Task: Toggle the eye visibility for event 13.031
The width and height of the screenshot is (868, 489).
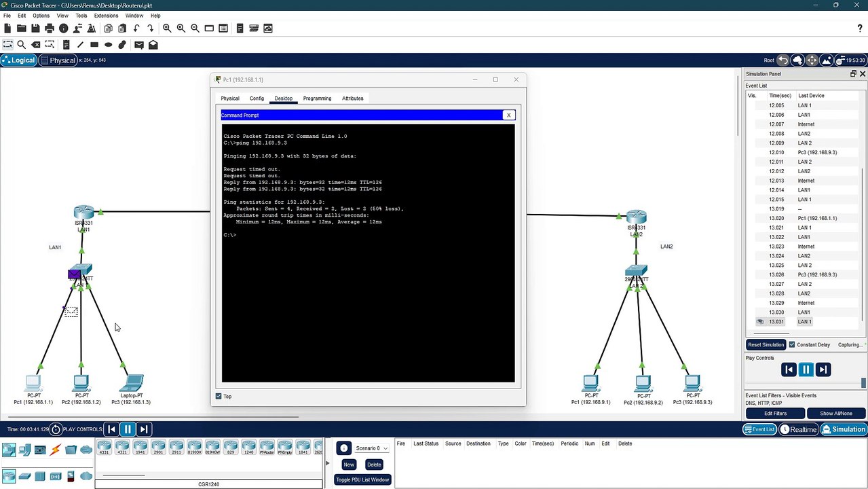Action: tap(760, 322)
